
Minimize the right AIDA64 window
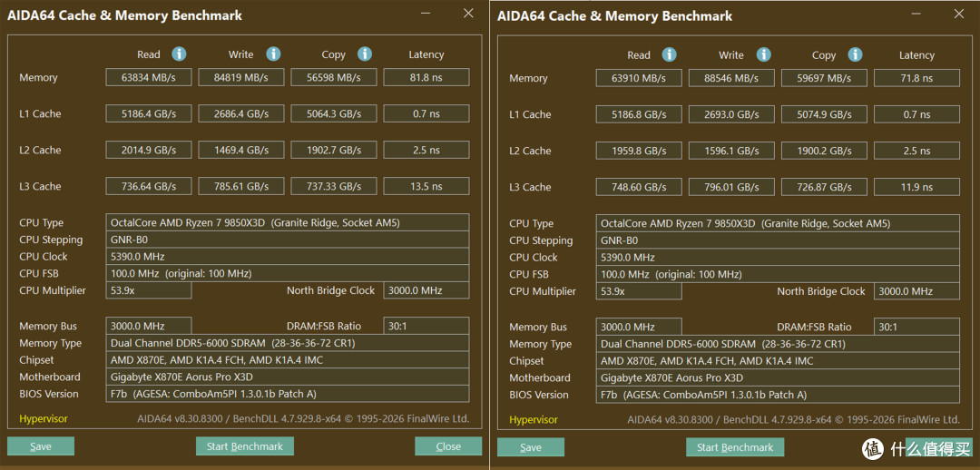click(916, 14)
